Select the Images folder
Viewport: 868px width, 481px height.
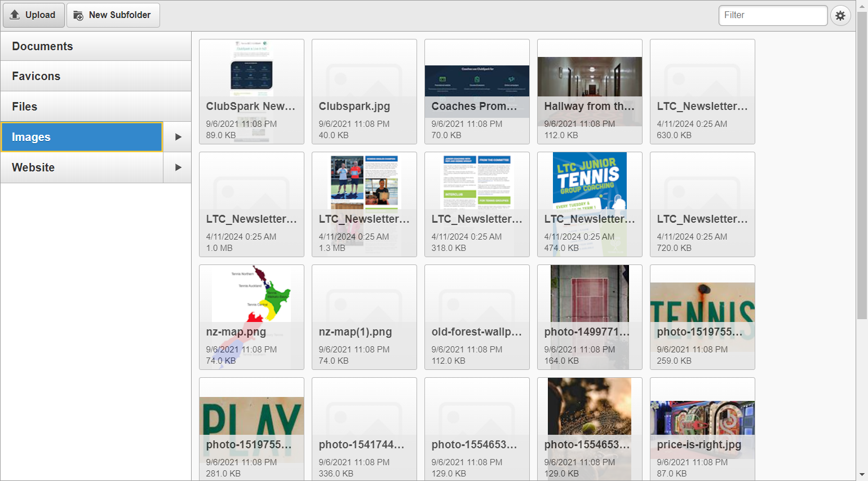(x=82, y=137)
